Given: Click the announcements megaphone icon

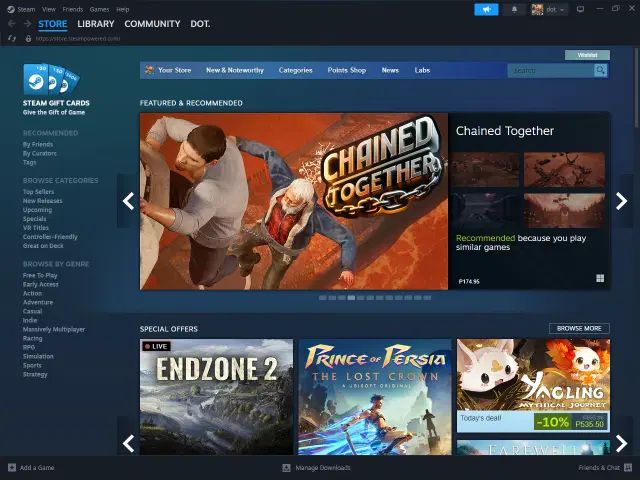Looking at the screenshot, I should point(486,9).
